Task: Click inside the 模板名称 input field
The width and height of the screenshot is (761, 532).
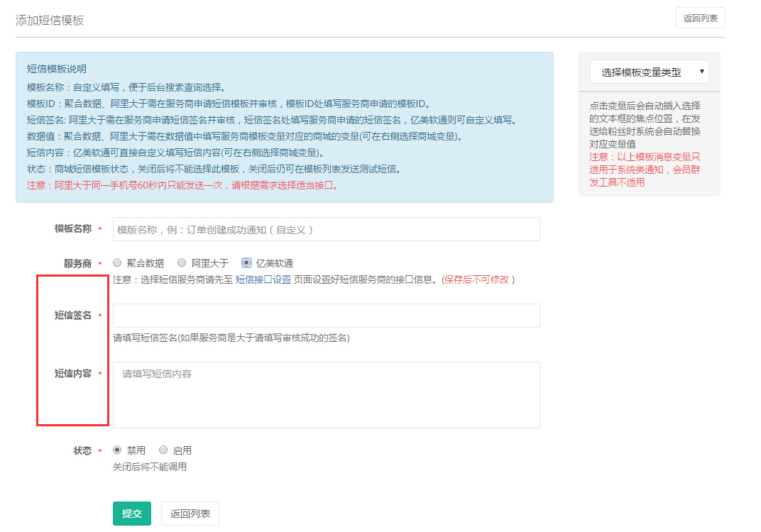Action: click(327, 228)
